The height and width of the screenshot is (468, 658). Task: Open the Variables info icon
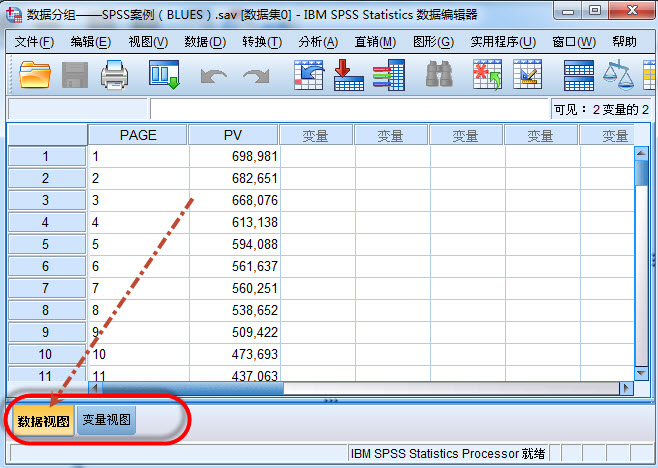(389, 75)
